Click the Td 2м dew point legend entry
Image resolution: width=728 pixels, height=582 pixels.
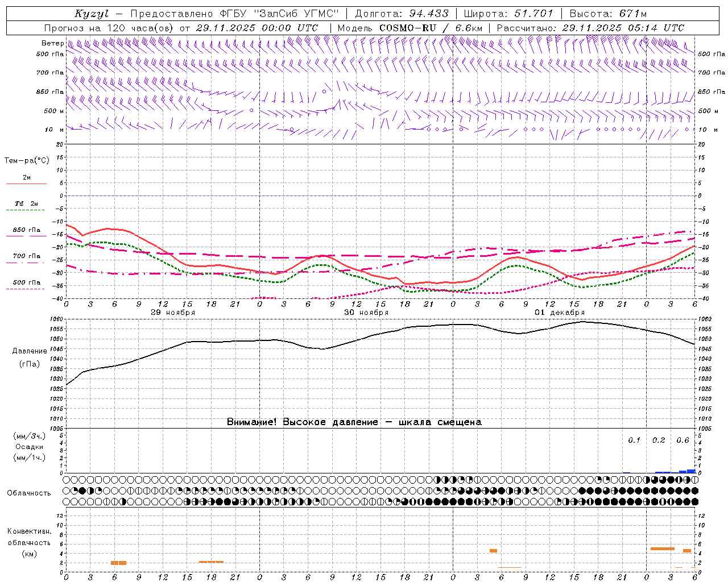click(26, 203)
